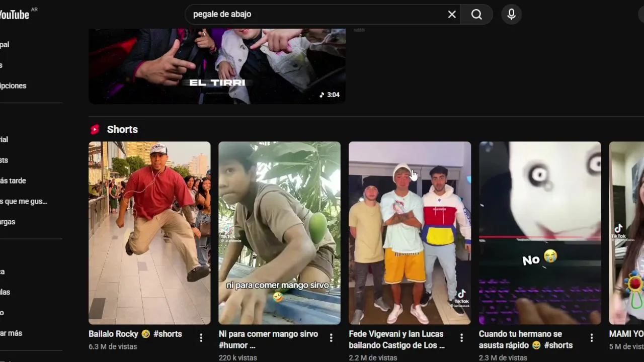Open the Descargas sidebar item
This screenshot has height=362, width=644.
click(8, 222)
